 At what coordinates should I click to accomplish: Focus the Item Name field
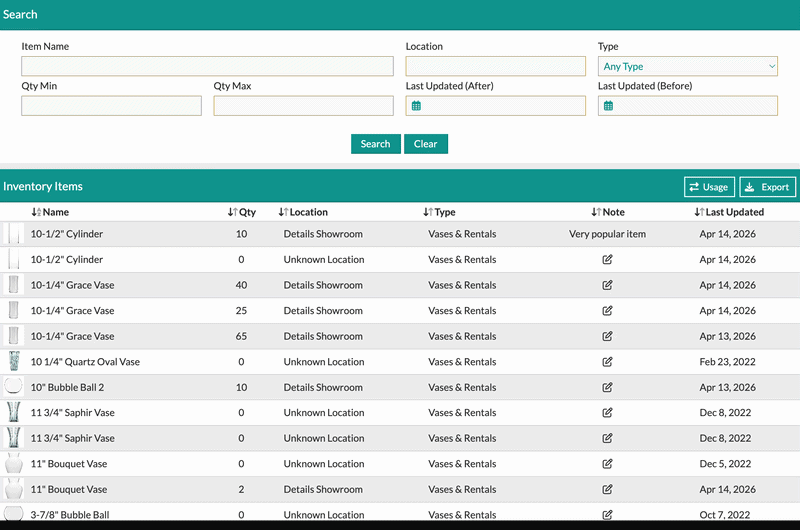[207, 67]
